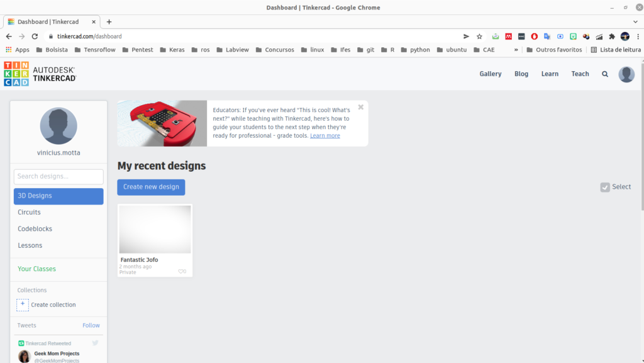Open the Chrome extensions puzzle icon
The width and height of the screenshot is (644, 363).
(x=612, y=36)
